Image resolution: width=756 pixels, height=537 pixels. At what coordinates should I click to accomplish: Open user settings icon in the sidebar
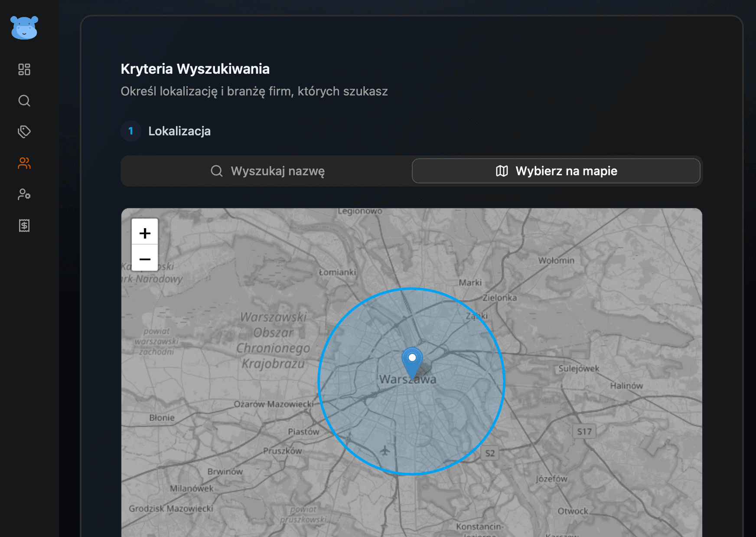pos(24,195)
